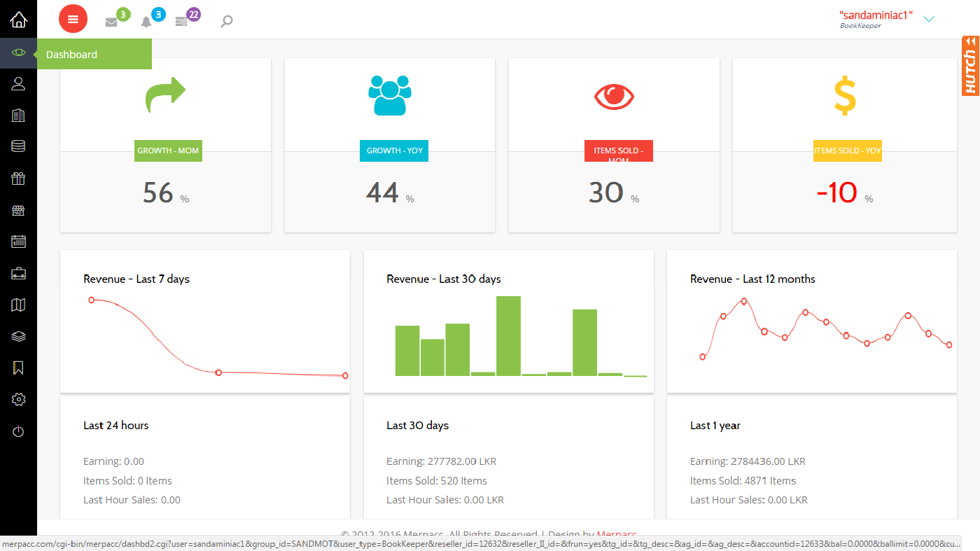Click the briefcase sidebar icon
This screenshot has height=551, width=980.
(x=18, y=274)
